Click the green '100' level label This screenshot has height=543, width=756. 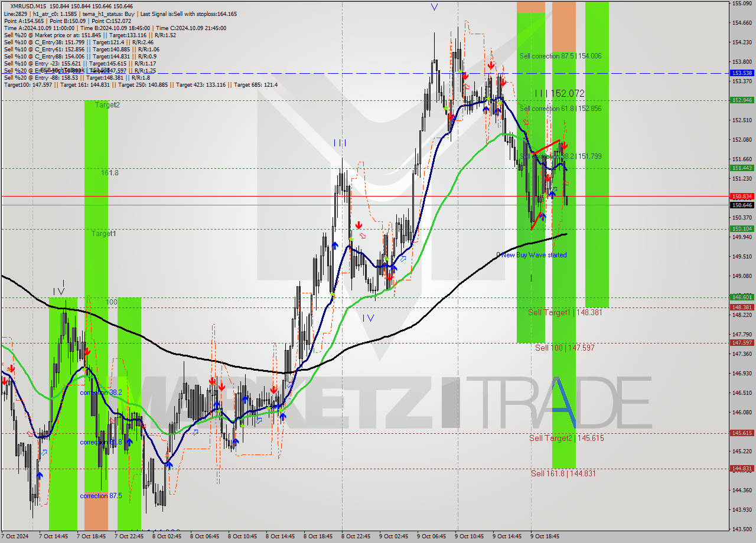pyautogui.click(x=112, y=302)
